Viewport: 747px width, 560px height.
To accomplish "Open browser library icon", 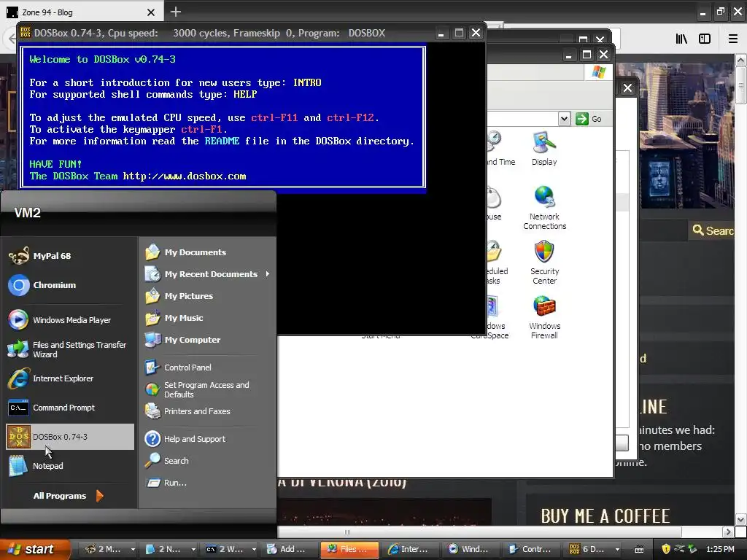I will tap(682, 39).
